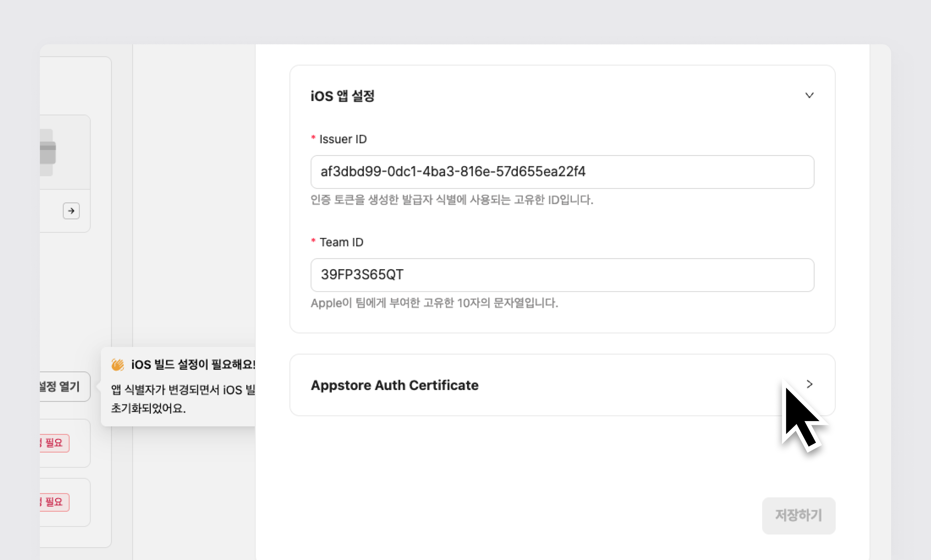931x560 pixels.
Task: Open settings via 설정 열기 button
Action: coord(62,386)
